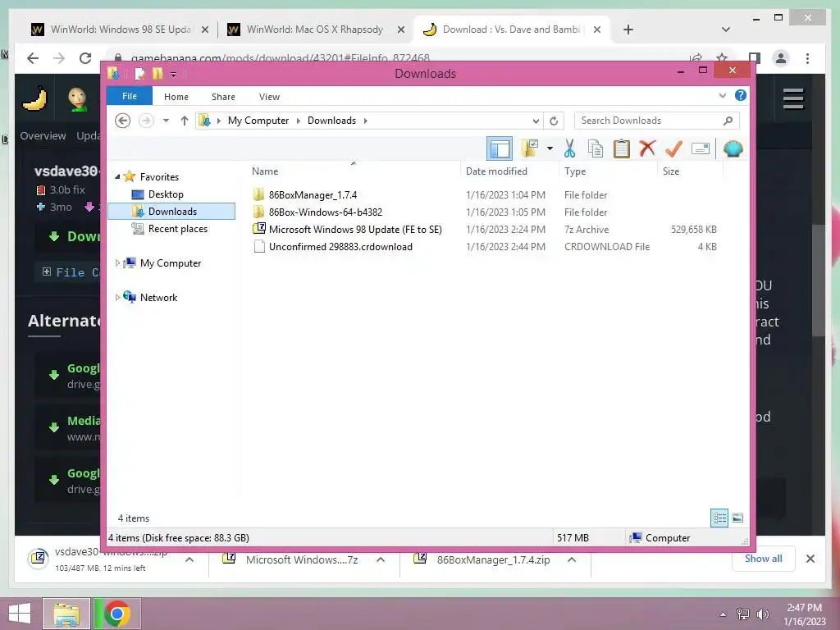Click quick access properties icon in title bar
Image resolution: width=840 pixels, height=630 pixels.
(x=139, y=73)
